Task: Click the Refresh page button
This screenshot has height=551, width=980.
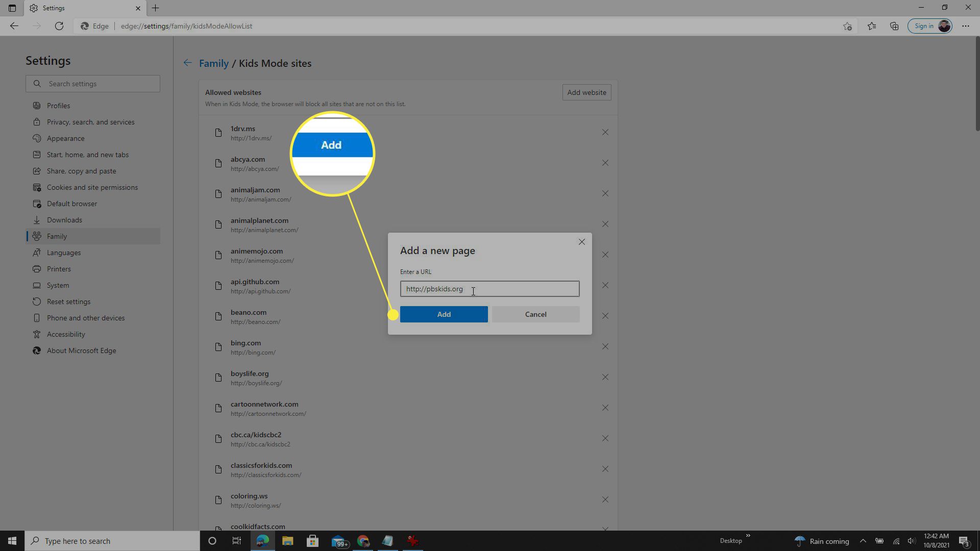Action: (x=59, y=26)
